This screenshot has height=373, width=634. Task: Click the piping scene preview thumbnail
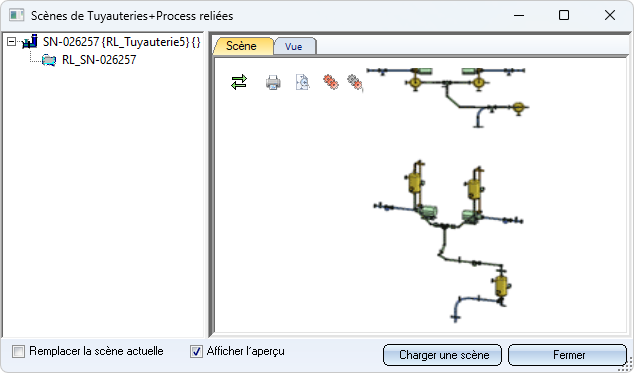pos(449,194)
